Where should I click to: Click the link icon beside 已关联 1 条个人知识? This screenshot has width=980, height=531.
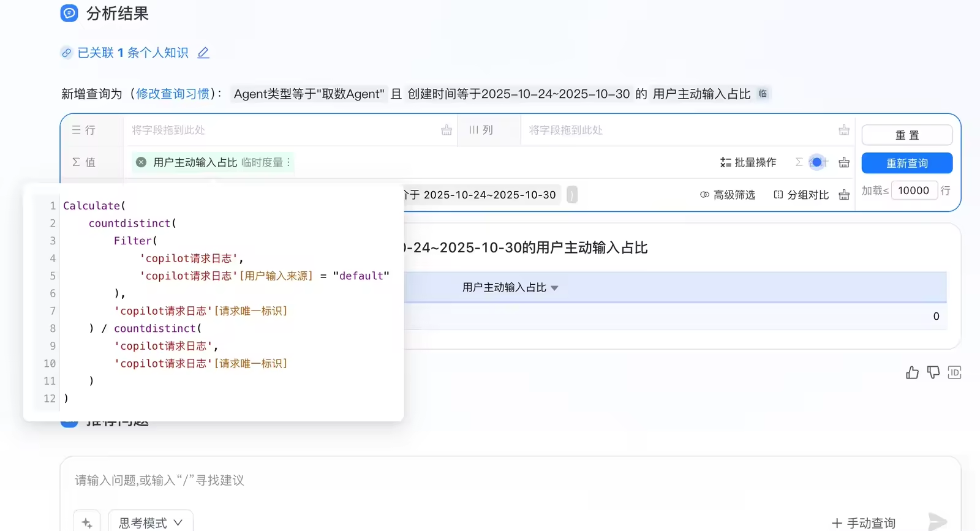pos(66,53)
